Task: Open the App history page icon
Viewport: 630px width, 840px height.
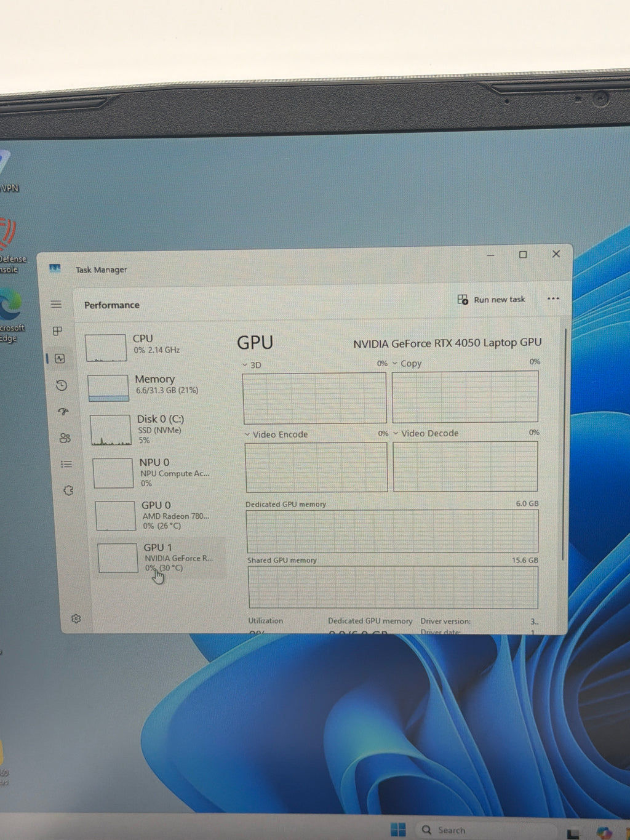Action: [62, 385]
